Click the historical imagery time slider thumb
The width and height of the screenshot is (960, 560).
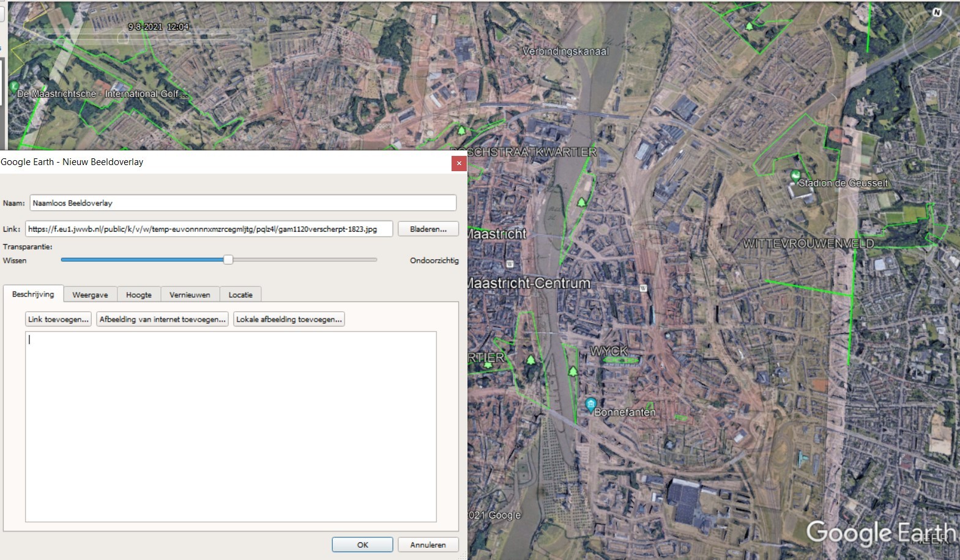[123, 38]
